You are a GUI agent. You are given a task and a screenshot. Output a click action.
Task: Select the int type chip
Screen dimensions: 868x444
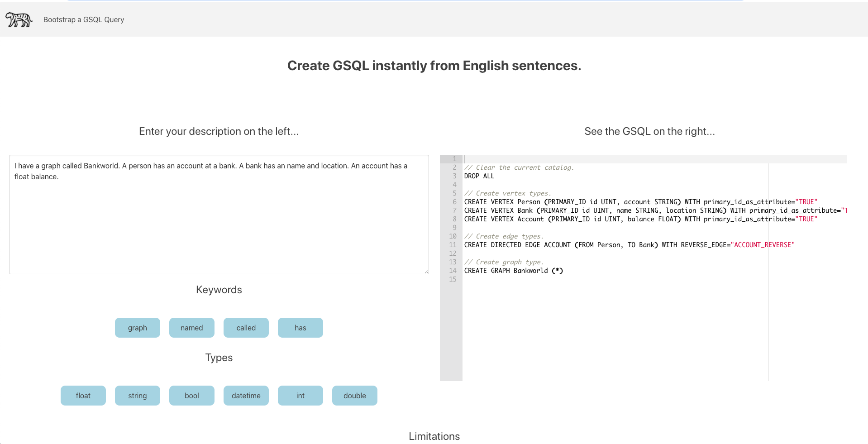click(300, 396)
